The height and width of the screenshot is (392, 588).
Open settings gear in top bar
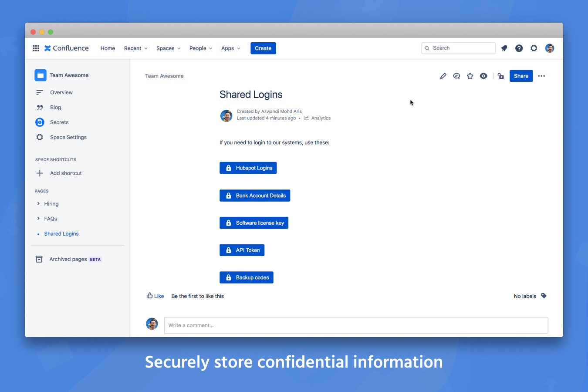point(534,48)
